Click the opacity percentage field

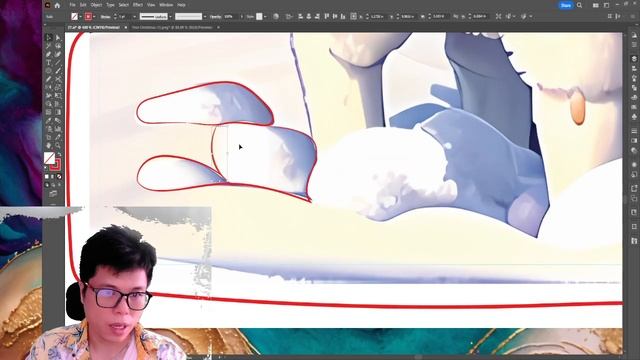point(231,16)
